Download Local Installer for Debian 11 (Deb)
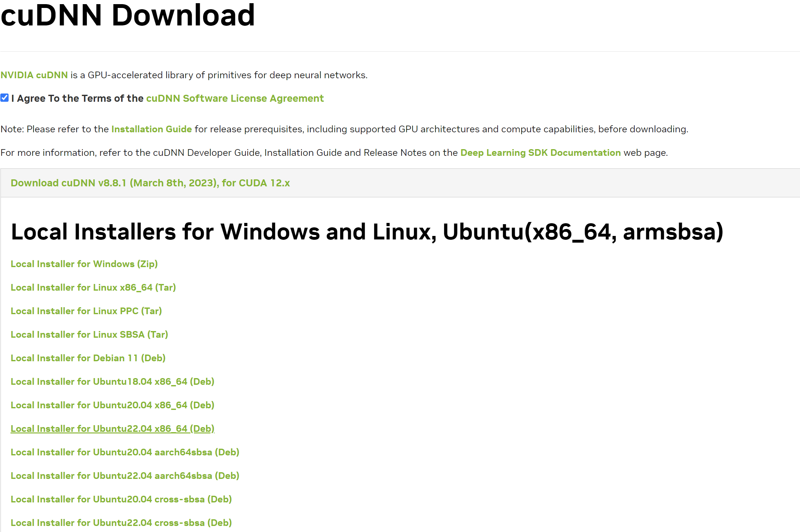 pyautogui.click(x=88, y=358)
